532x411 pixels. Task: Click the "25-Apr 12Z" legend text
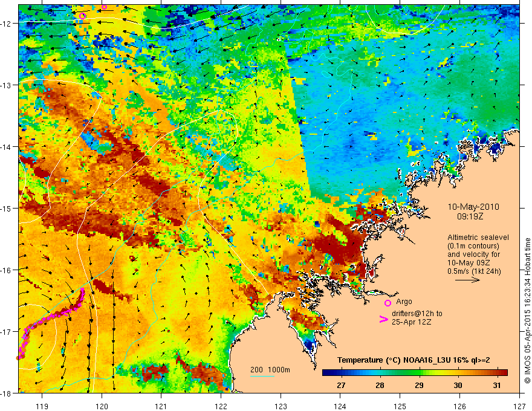(x=412, y=322)
